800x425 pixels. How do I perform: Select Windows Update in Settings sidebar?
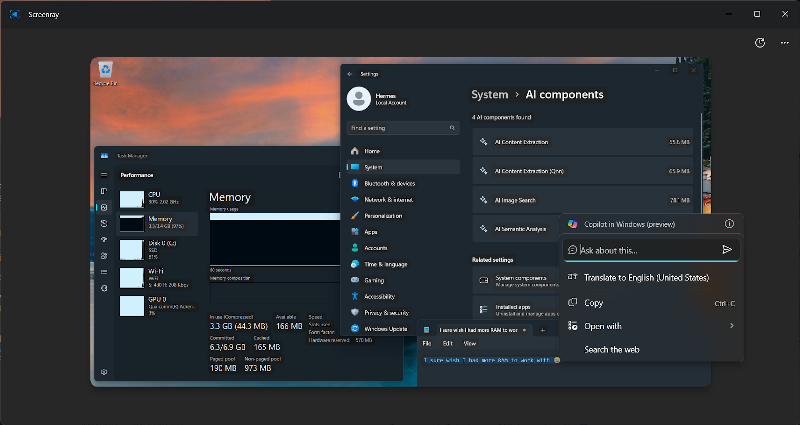click(x=385, y=328)
